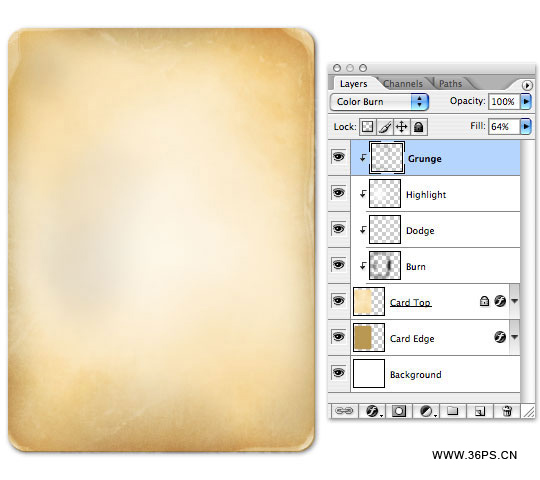Select the Background layer thumbnail
540x480 pixels.
[x=369, y=373]
